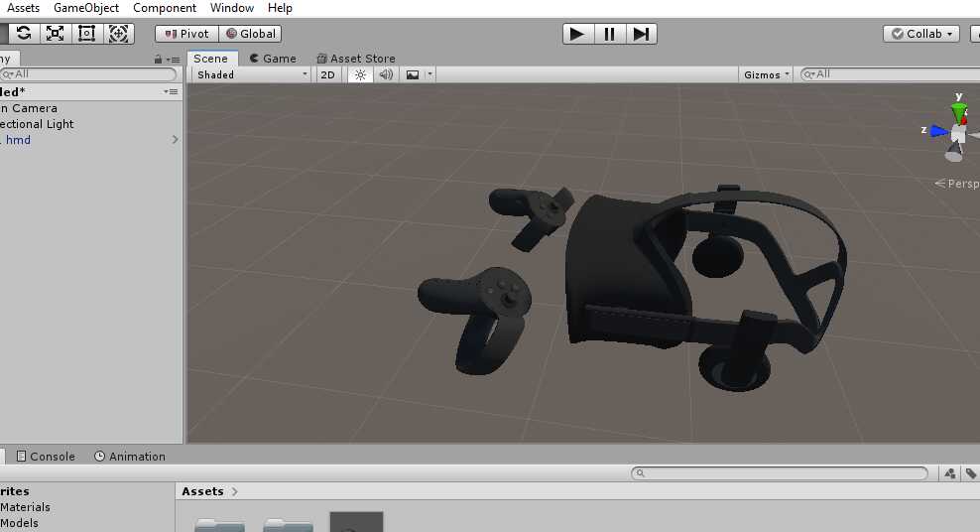Open the GameObject menu
Image resolution: width=980 pixels, height=532 pixels.
point(86,8)
